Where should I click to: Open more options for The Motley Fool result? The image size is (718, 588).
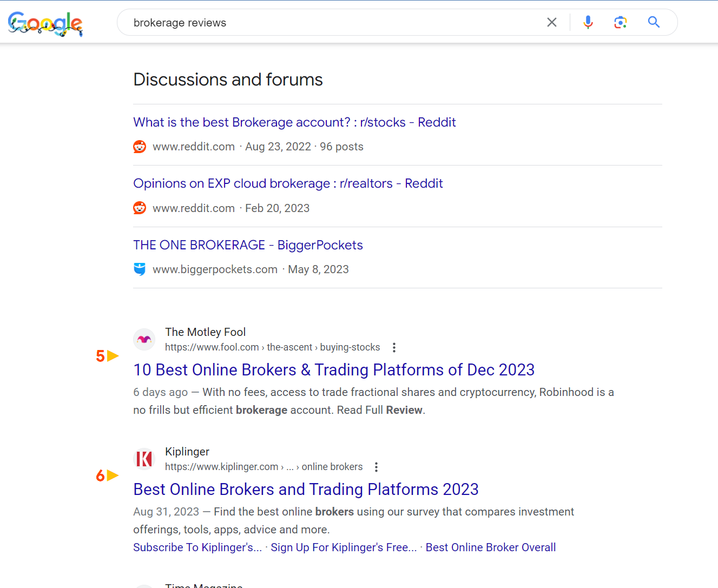[x=394, y=347]
